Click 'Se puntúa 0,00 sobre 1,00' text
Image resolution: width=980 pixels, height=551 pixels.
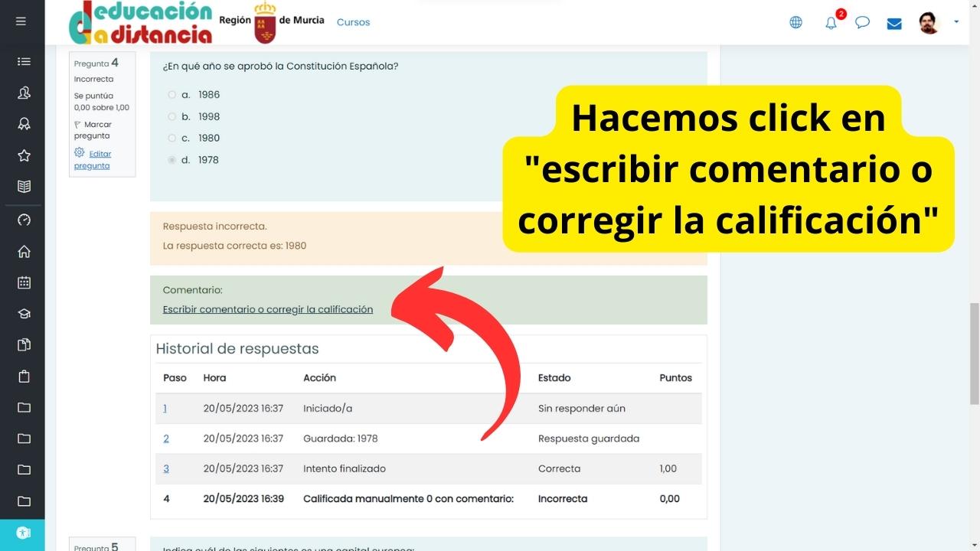[102, 101]
